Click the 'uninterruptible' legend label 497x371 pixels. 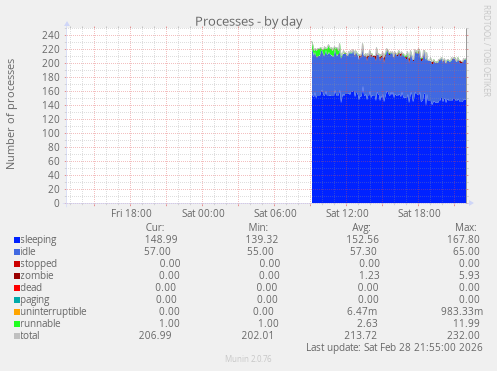(53, 312)
